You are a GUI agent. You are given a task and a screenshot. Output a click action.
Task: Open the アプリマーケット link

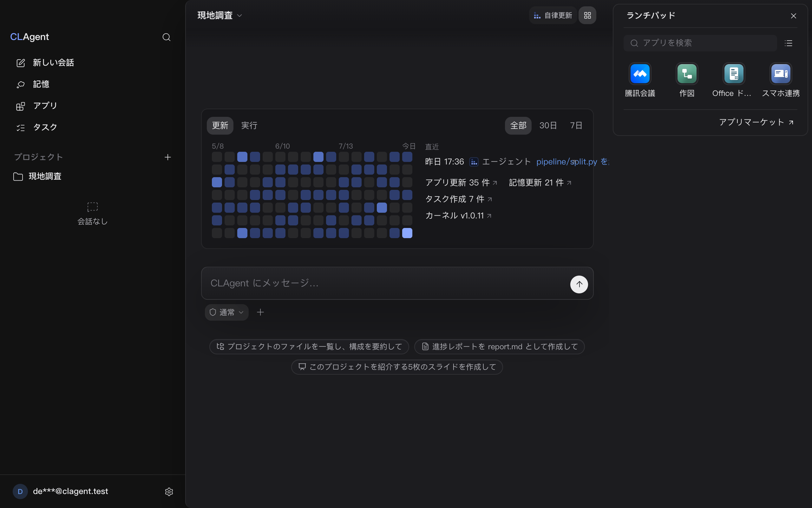click(756, 122)
